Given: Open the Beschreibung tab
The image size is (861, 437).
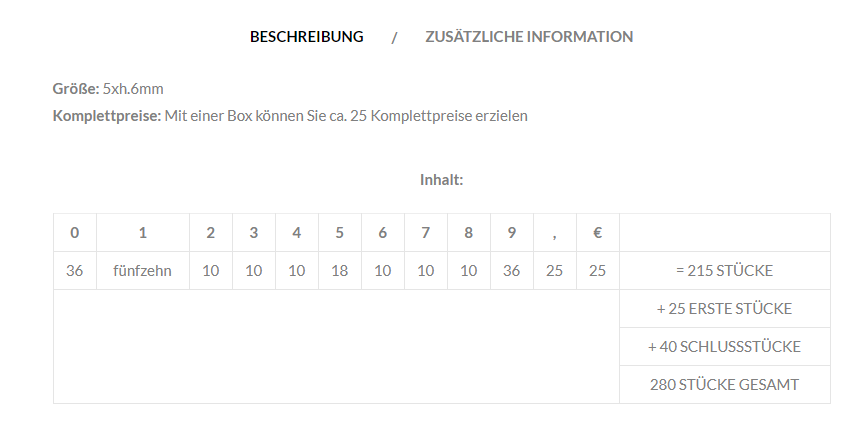Looking at the screenshot, I should (306, 37).
